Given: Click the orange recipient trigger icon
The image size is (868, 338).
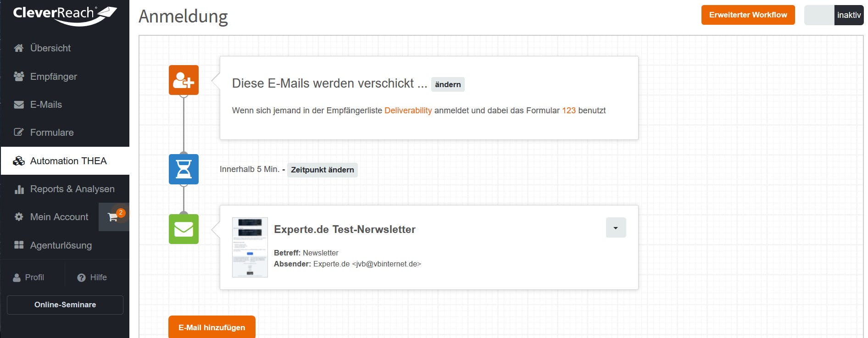Looking at the screenshot, I should point(183,81).
